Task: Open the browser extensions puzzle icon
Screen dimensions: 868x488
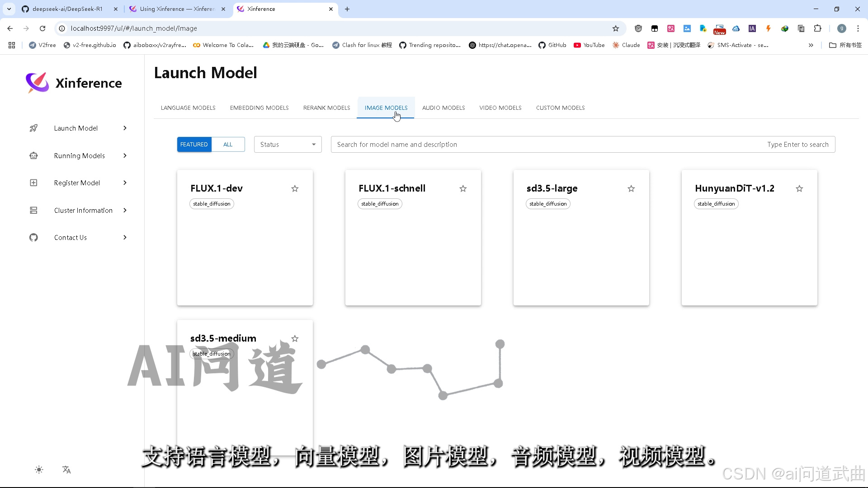Action: pyautogui.click(x=818, y=28)
